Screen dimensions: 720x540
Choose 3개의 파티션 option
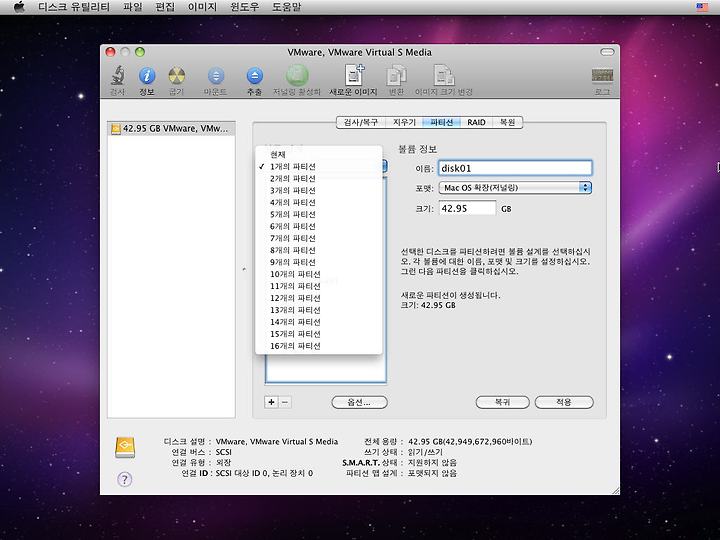(x=319, y=190)
